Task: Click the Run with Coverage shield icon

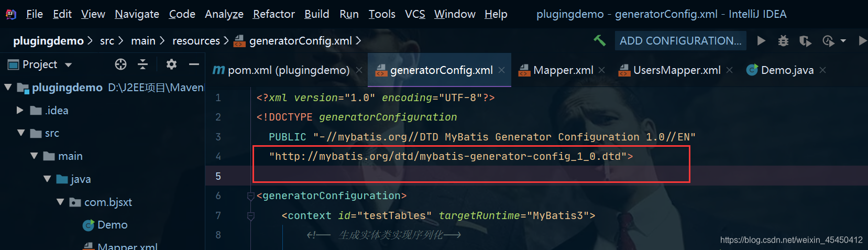Action: coord(805,41)
